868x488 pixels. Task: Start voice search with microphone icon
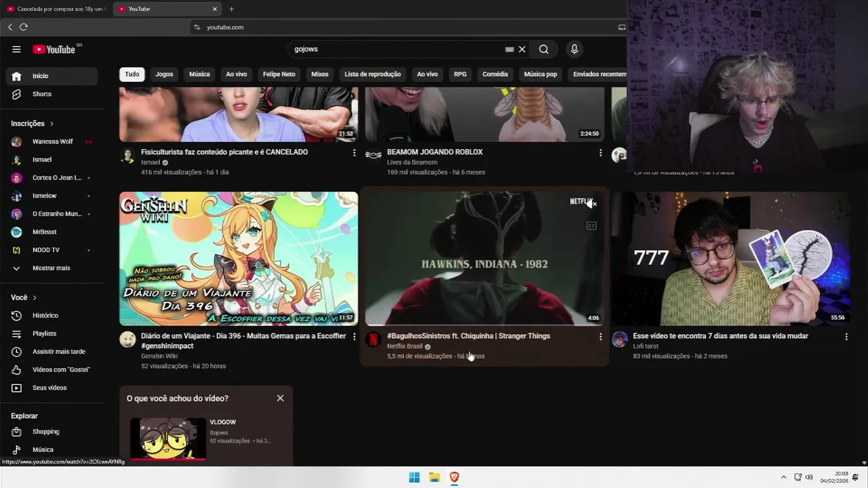(574, 49)
